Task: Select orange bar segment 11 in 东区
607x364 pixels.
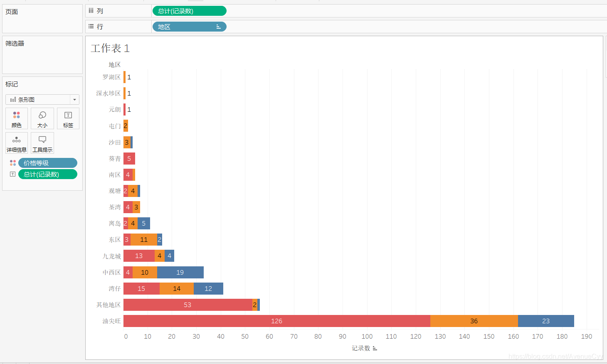Action: (x=144, y=239)
